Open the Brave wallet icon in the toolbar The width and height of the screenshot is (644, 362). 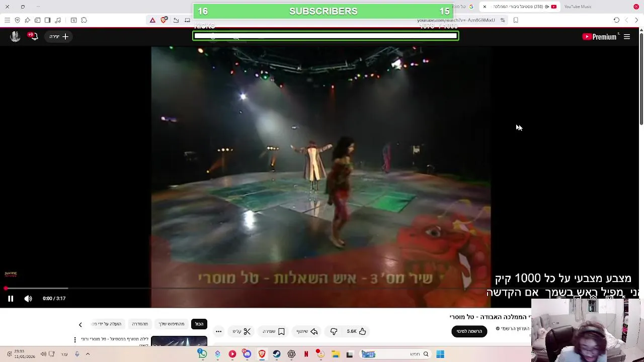37,20
